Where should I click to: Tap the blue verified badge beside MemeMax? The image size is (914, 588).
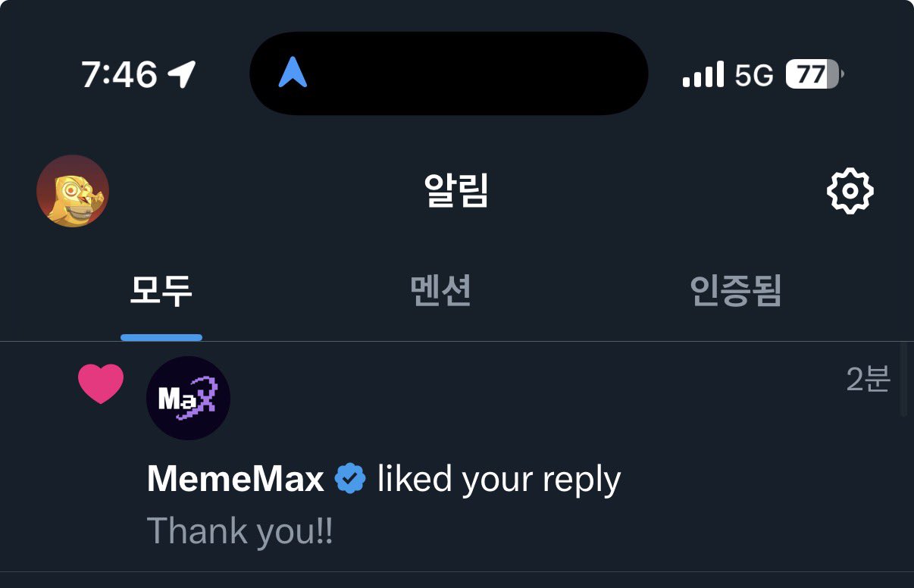[350, 479]
